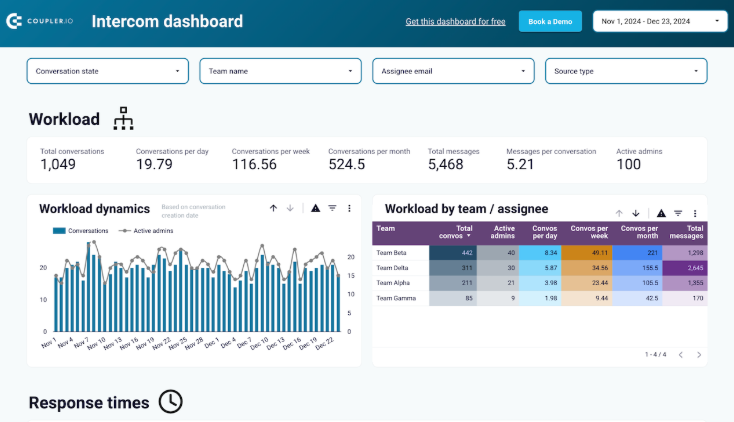Click drill up arrow in Workload dynamics

click(273, 208)
